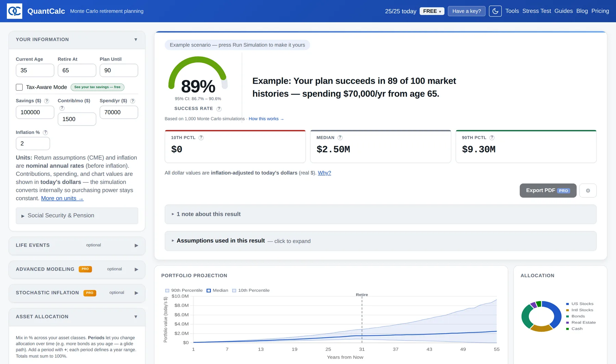Expand the Advanced Modeling section

point(77,269)
